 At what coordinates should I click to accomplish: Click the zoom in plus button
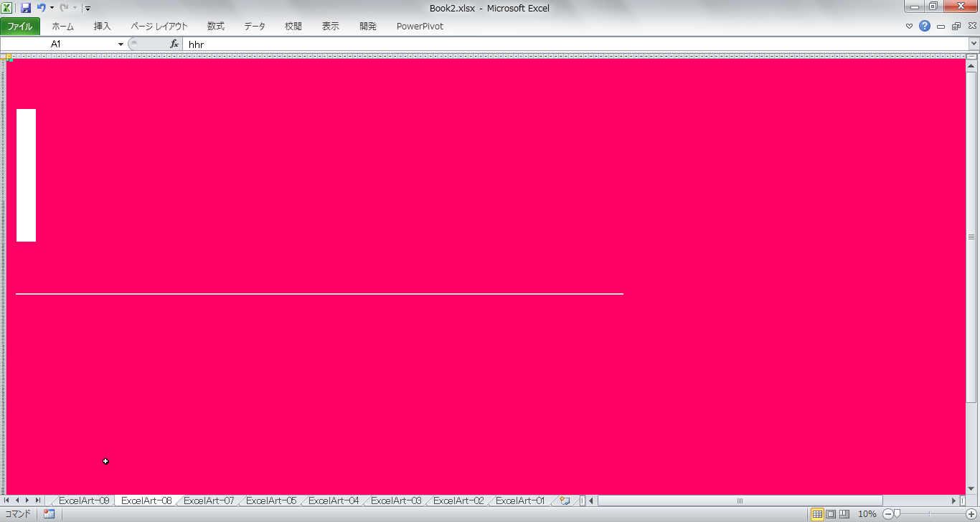tap(971, 514)
